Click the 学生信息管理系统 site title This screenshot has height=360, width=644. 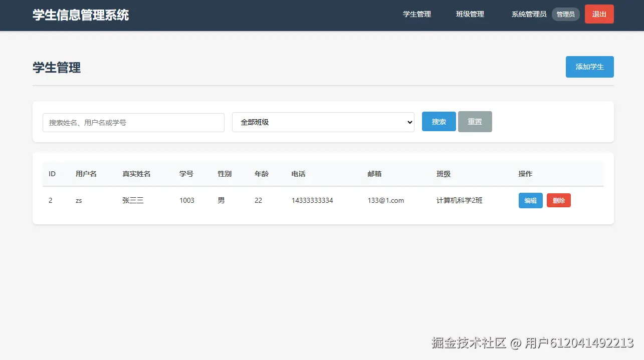pos(80,15)
